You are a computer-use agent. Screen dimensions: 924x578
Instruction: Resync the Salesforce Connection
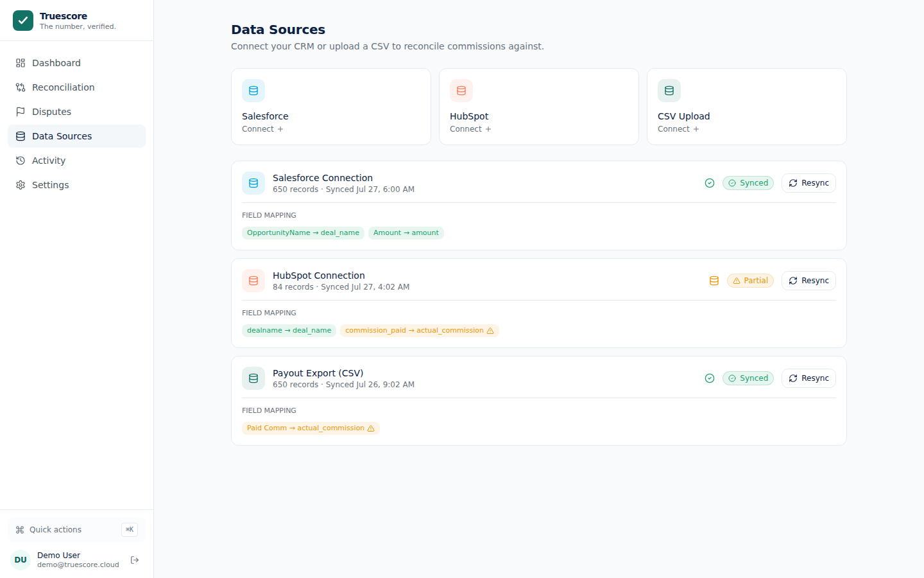809,183
